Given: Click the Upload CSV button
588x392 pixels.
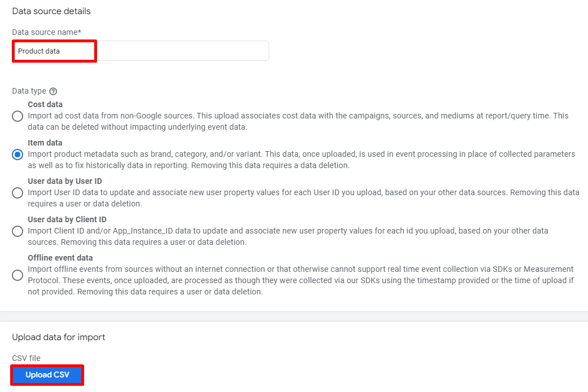Looking at the screenshot, I should (47, 375).
